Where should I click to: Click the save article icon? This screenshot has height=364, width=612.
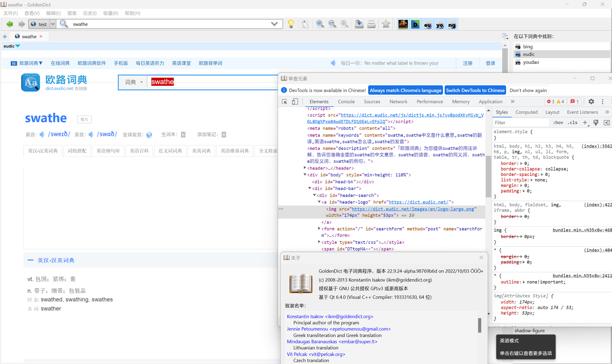click(x=359, y=24)
